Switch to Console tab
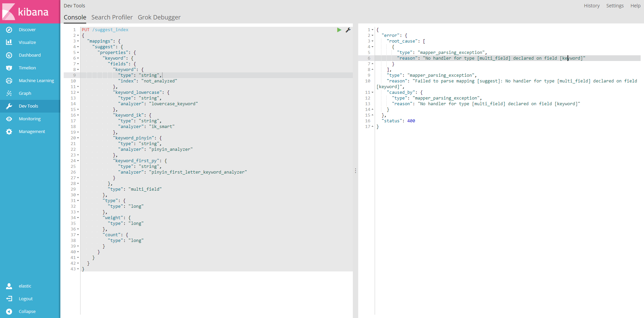 75,17
